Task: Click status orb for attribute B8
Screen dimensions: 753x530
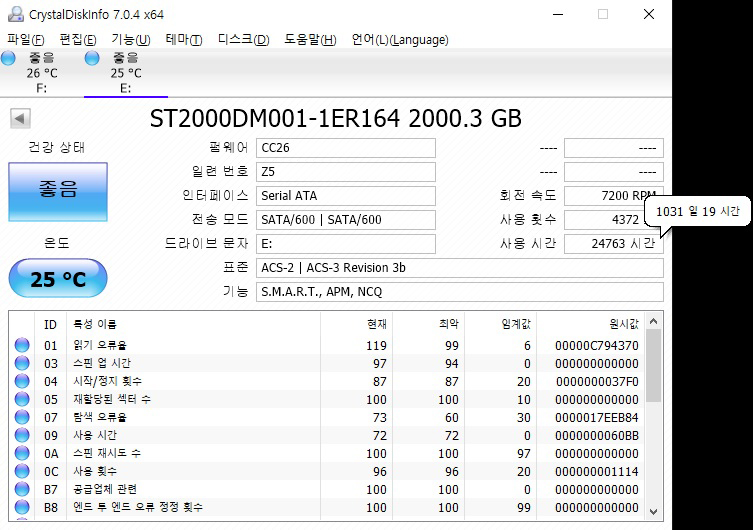Action: click(x=22, y=507)
